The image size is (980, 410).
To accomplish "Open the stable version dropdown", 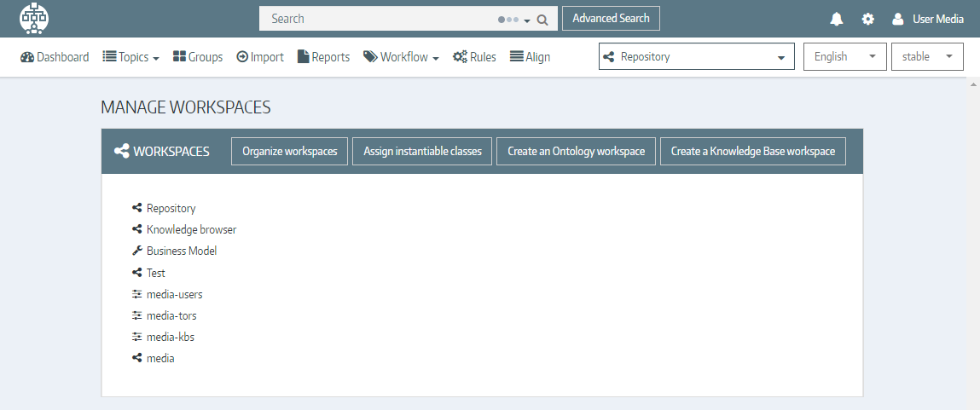I will [x=926, y=57].
